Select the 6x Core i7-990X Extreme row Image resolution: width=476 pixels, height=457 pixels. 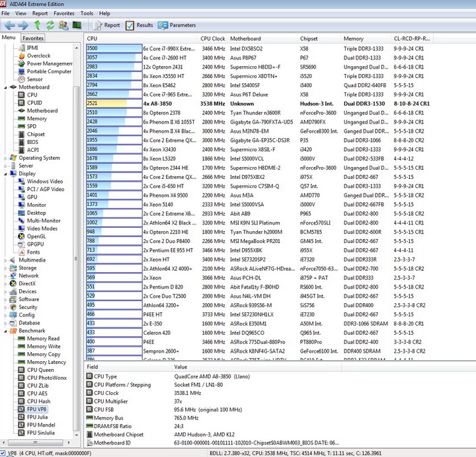pos(258,48)
